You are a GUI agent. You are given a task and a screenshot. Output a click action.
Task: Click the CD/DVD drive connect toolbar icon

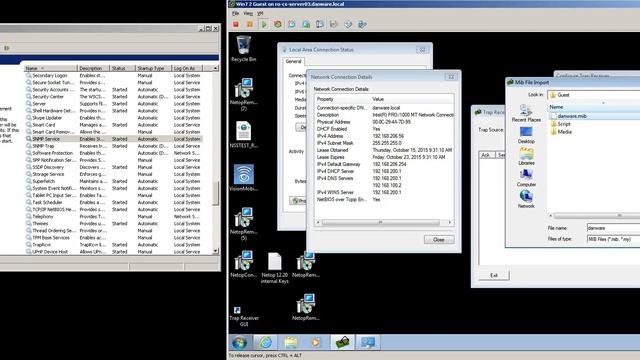click(348, 24)
